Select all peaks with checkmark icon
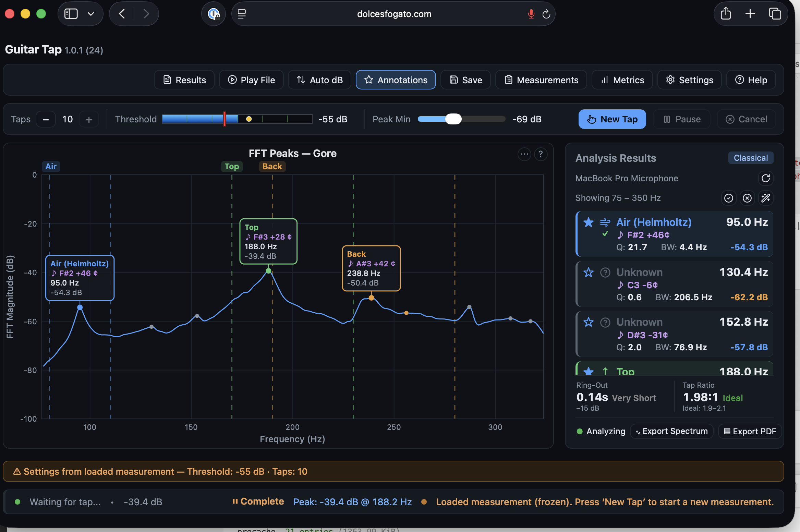The height and width of the screenshot is (532, 800). [729, 198]
